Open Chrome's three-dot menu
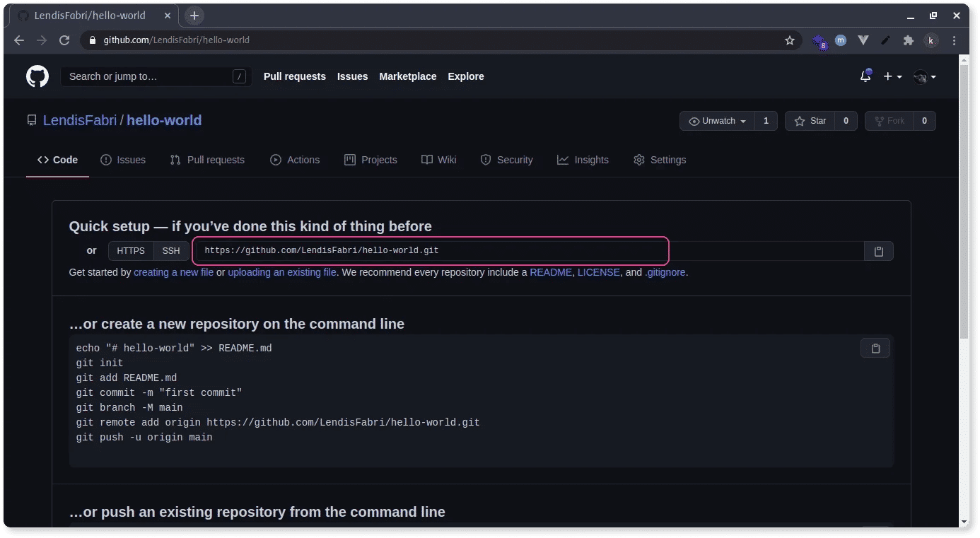 (955, 40)
